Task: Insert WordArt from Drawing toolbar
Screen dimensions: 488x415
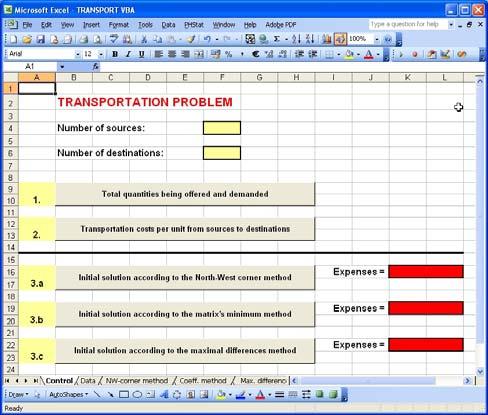Action: pyautogui.click(x=164, y=395)
